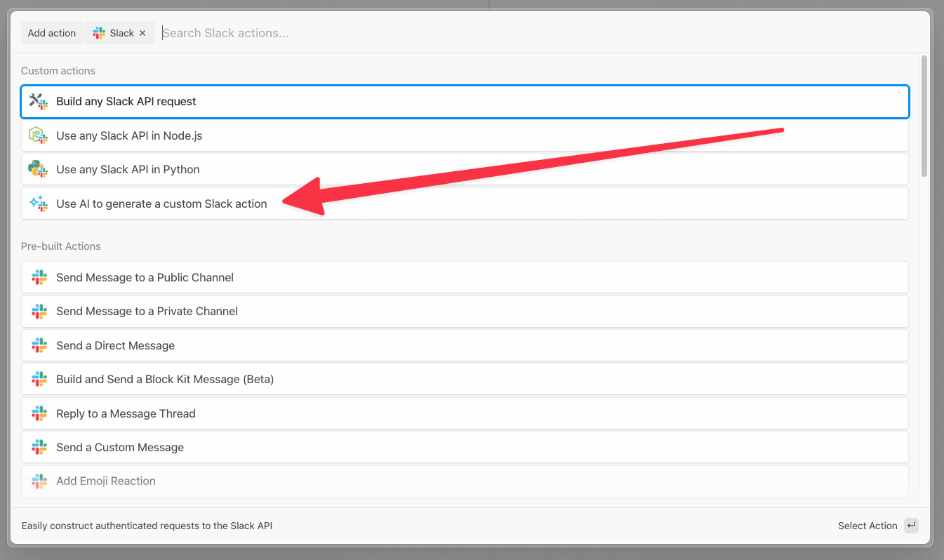Select Add Emoji Reaction action
This screenshot has height=560, width=944.
pyautogui.click(x=465, y=481)
